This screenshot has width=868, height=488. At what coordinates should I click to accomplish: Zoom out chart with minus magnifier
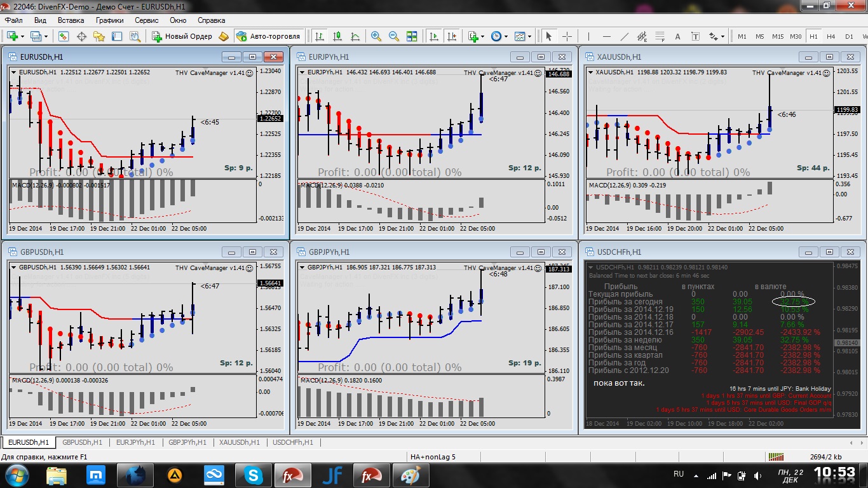click(394, 36)
